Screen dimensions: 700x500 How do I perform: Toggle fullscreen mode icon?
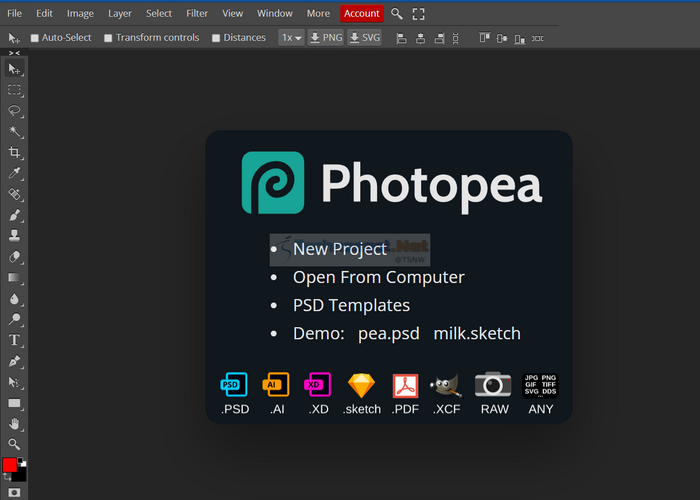click(418, 14)
